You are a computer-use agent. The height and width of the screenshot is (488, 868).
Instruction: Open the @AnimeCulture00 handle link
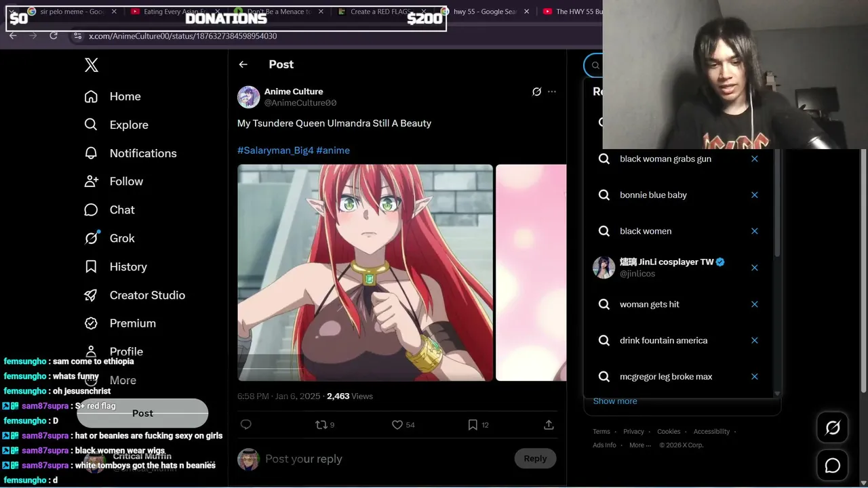[300, 103]
